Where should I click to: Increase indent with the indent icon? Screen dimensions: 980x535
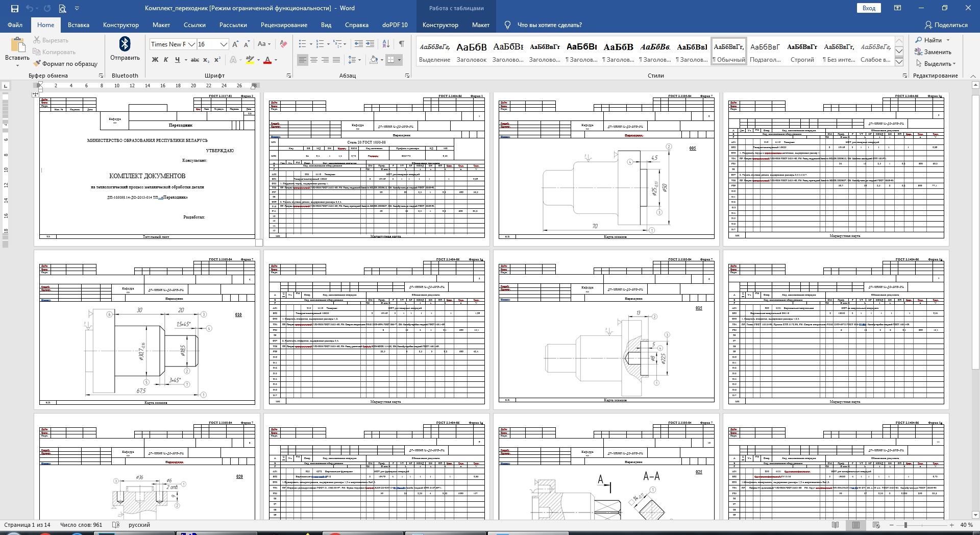pos(370,44)
